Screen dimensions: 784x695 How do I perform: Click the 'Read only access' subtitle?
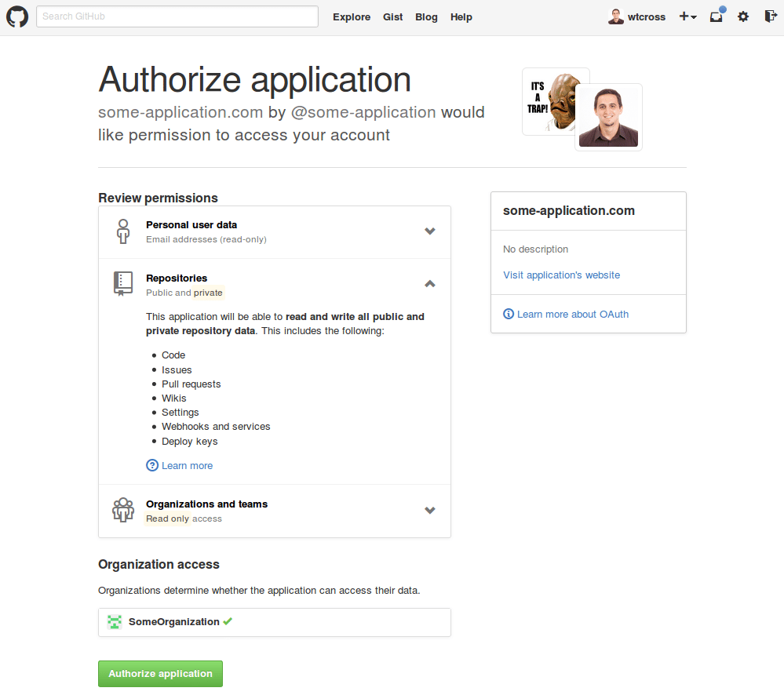point(184,519)
